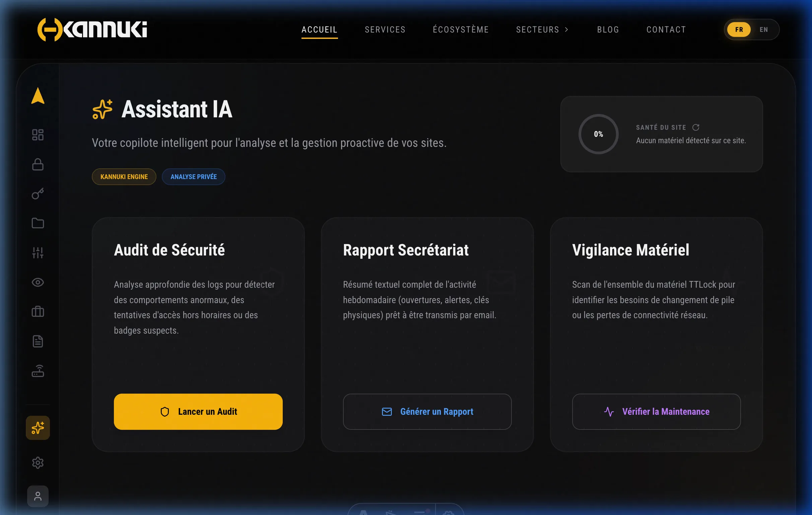
Task: Select the lock management icon in sidebar
Action: click(38, 164)
